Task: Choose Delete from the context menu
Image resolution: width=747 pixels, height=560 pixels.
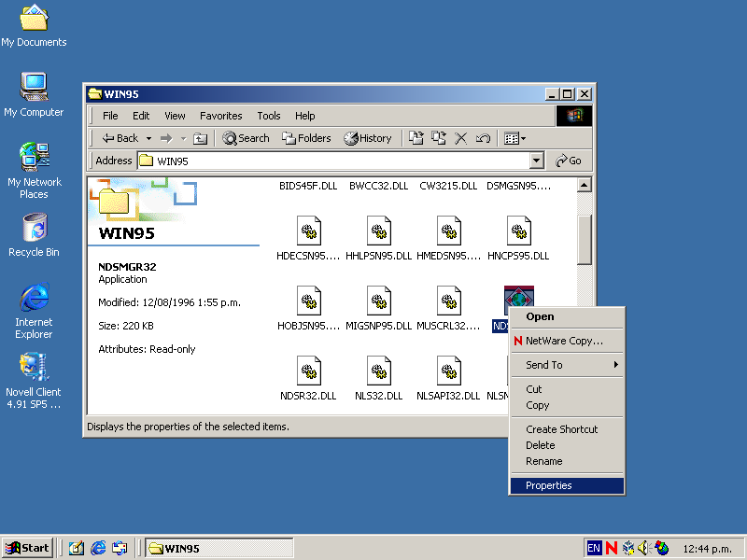Action: tap(567, 445)
